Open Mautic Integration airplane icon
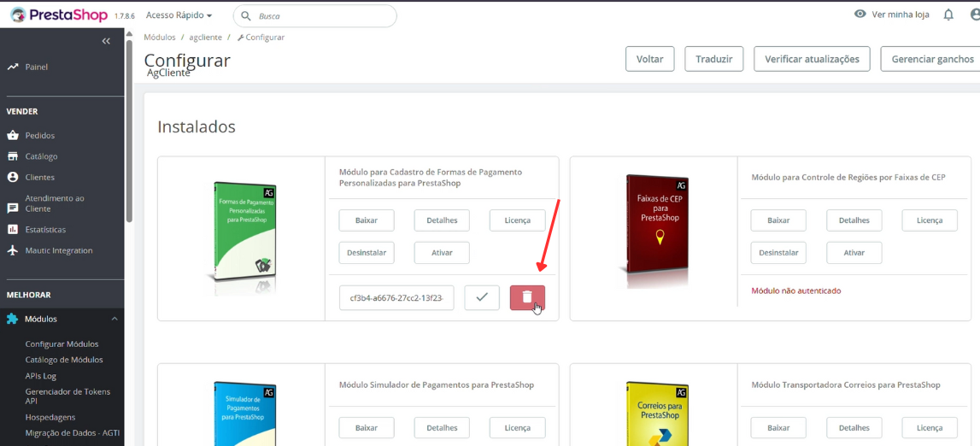This screenshot has width=980, height=446. click(x=13, y=250)
